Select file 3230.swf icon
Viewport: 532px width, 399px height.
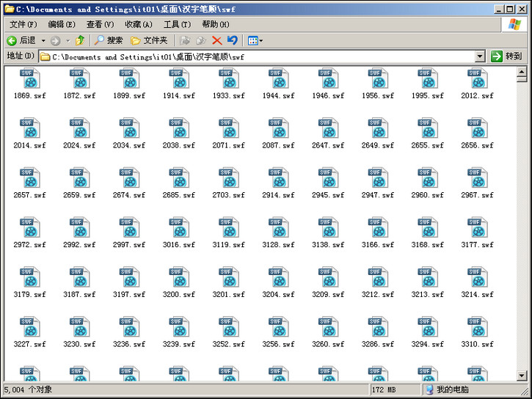(x=80, y=327)
